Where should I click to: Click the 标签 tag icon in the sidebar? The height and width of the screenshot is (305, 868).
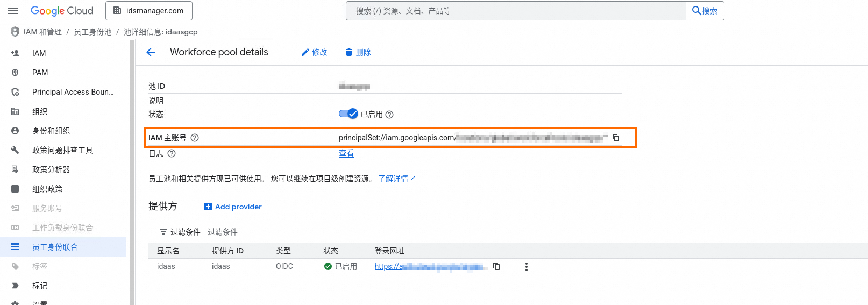coord(15,266)
